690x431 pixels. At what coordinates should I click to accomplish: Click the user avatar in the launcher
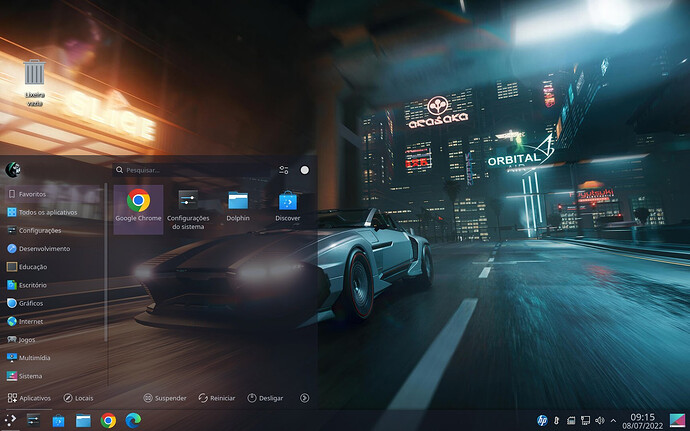(x=13, y=169)
